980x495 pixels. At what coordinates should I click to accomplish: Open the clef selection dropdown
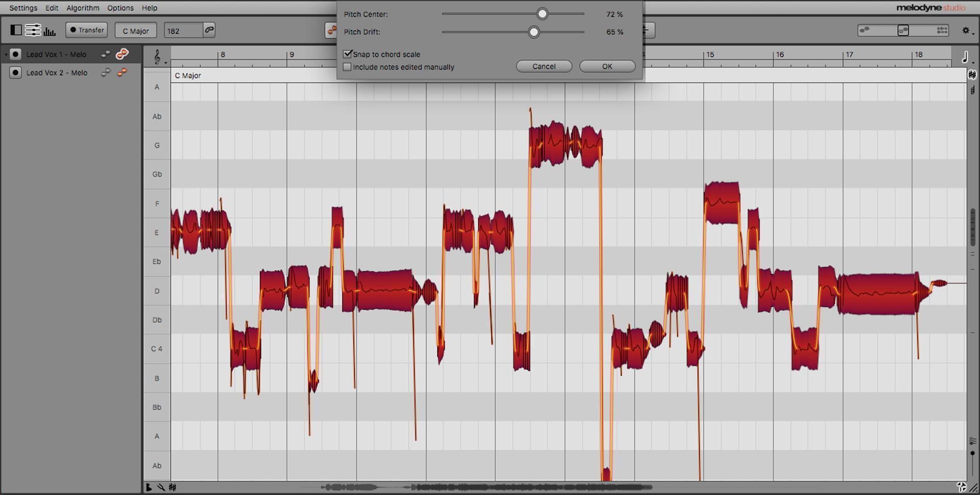(157, 58)
